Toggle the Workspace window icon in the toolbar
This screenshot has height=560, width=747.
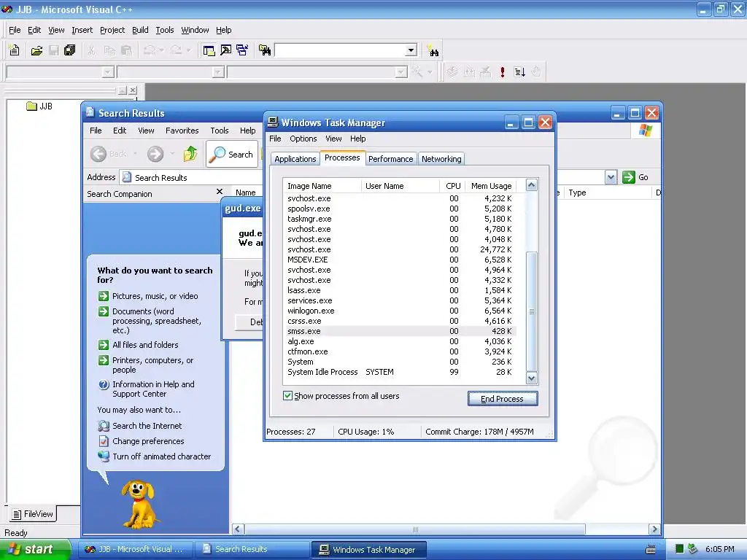[209, 50]
